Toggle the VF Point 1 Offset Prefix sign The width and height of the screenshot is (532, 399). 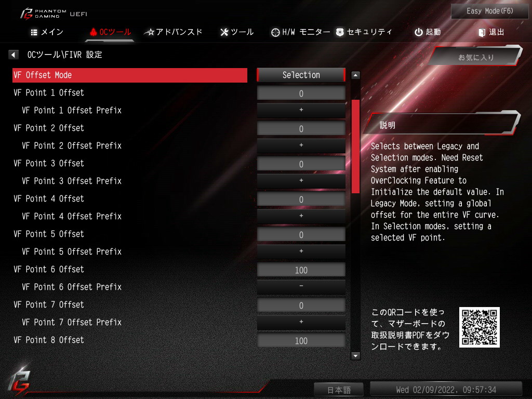pyautogui.click(x=301, y=110)
